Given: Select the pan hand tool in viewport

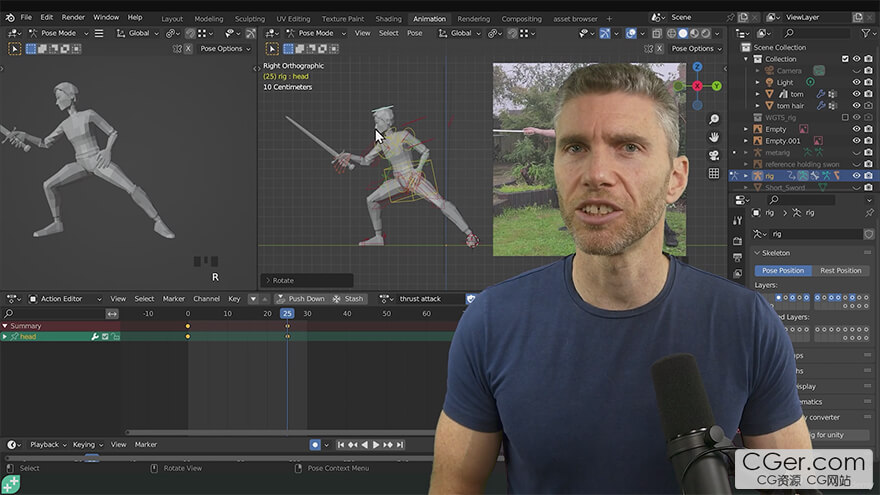Looking at the screenshot, I should [x=713, y=137].
